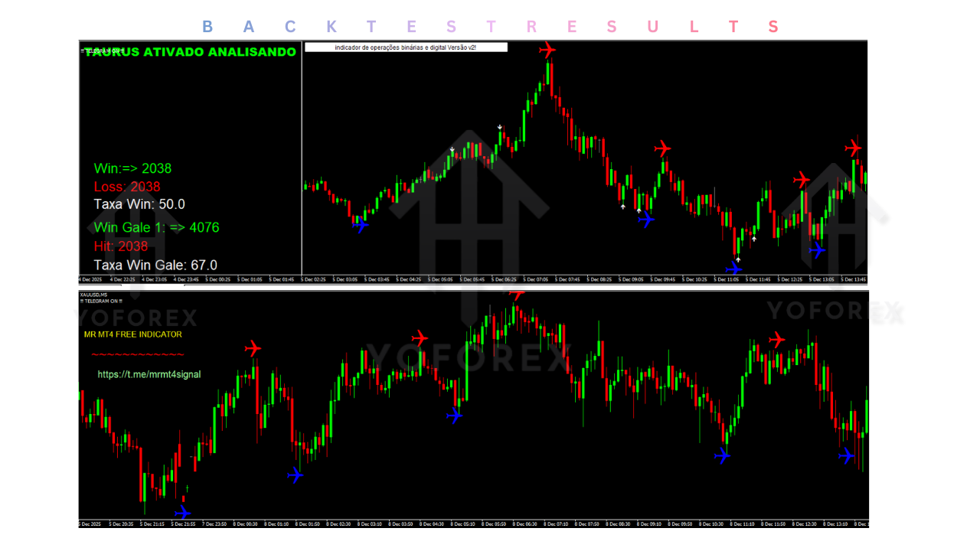
Task: Select the red airplane icon beside MR MT4 FREE INDICATOR text
Action: coord(253,347)
